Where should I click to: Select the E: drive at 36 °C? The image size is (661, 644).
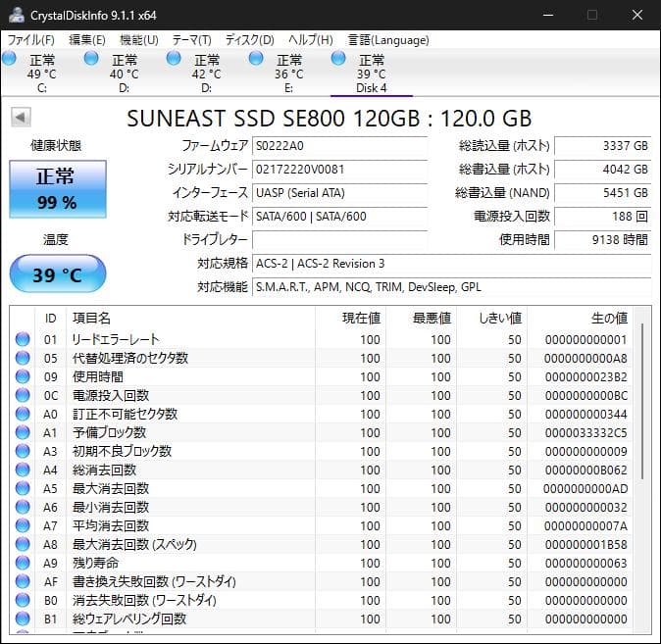pos(257,60)
